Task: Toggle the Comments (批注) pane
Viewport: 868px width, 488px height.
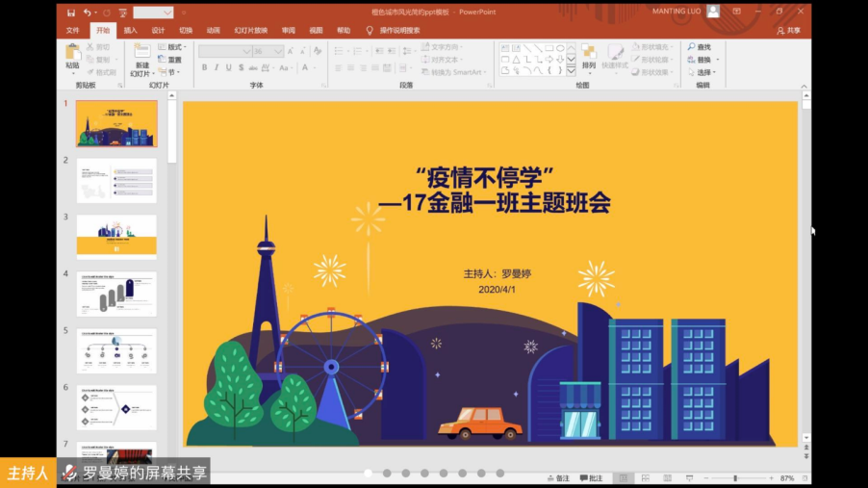Action: click(x=591, y=478)
